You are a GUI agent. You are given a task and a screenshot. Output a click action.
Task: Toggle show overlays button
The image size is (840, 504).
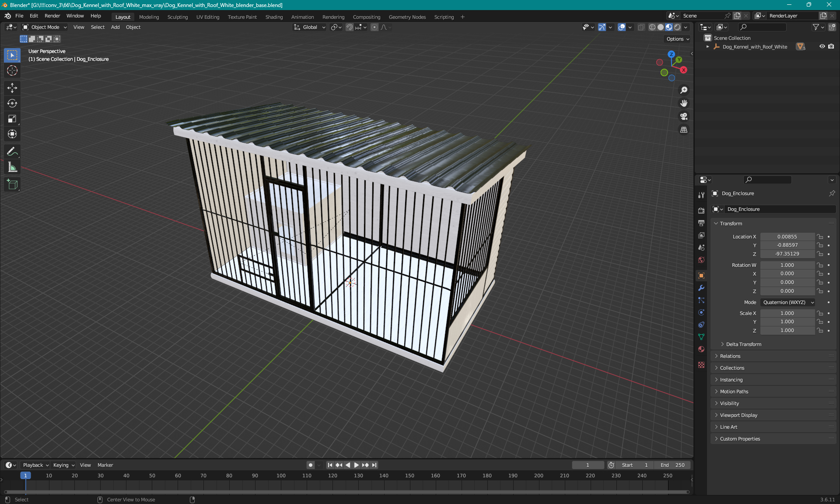coord(622,27)
